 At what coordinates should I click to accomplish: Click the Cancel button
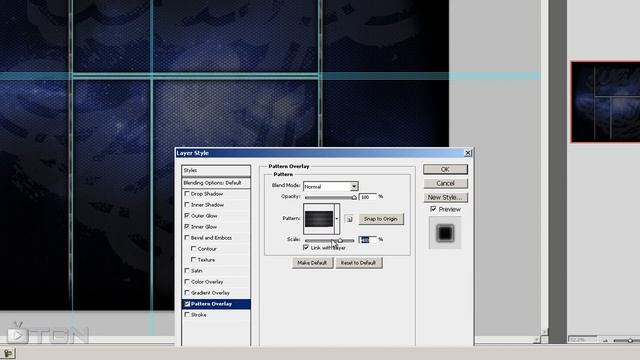click(x=445, y=183)
